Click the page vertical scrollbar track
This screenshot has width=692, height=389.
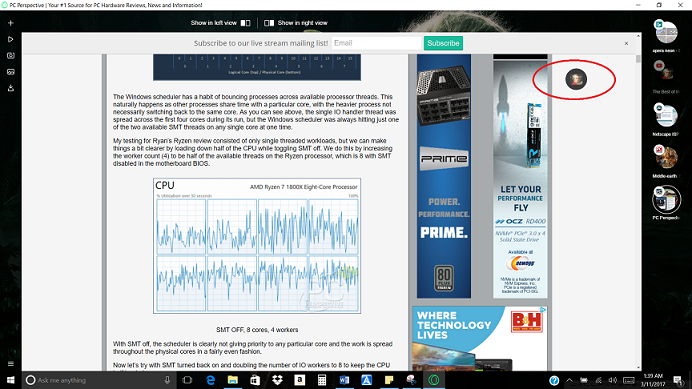pyautogui.click(x=638, y=212)
